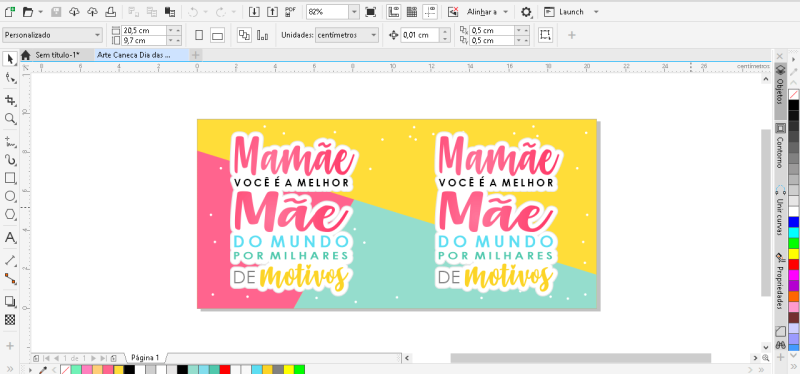
Task: Click the Import icon
Action: tap(254, 12)
